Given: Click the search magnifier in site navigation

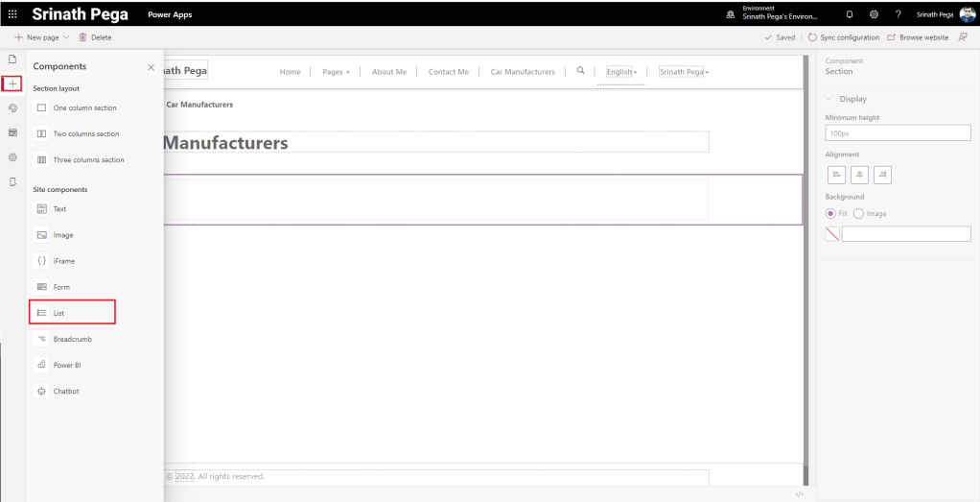Looking at the screenshot, I should 580,71.
